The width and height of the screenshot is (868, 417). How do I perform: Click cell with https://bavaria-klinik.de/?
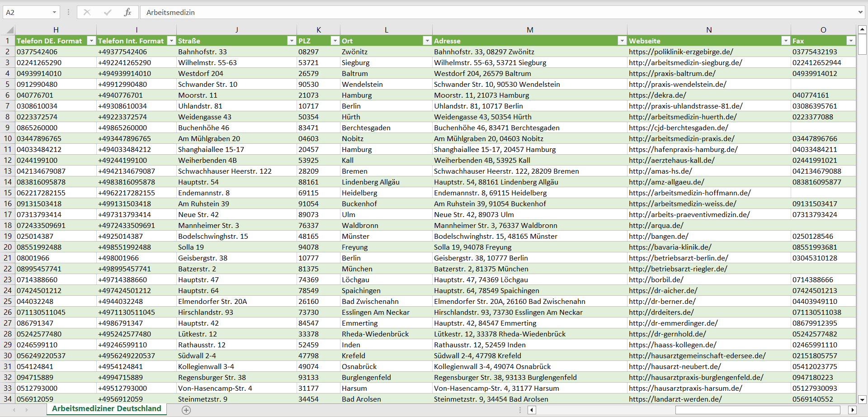click(x=709, y=247)
